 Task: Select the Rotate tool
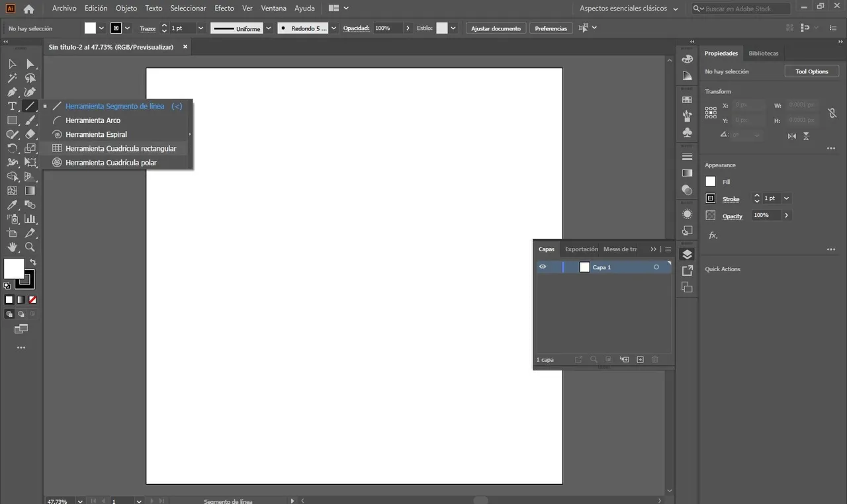[12, 148]
